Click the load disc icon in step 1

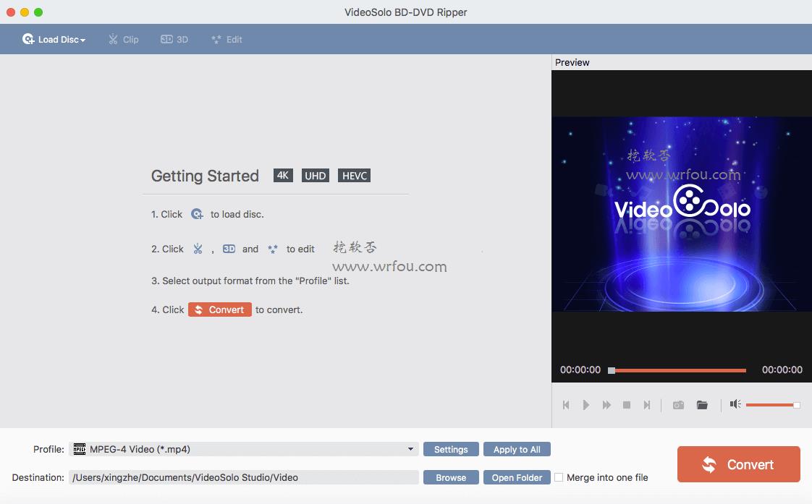[197, 214]
